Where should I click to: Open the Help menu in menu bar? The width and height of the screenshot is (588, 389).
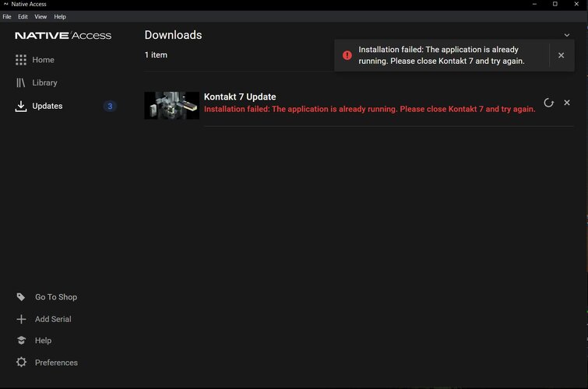pyautogui.click(x=60, y=16)
